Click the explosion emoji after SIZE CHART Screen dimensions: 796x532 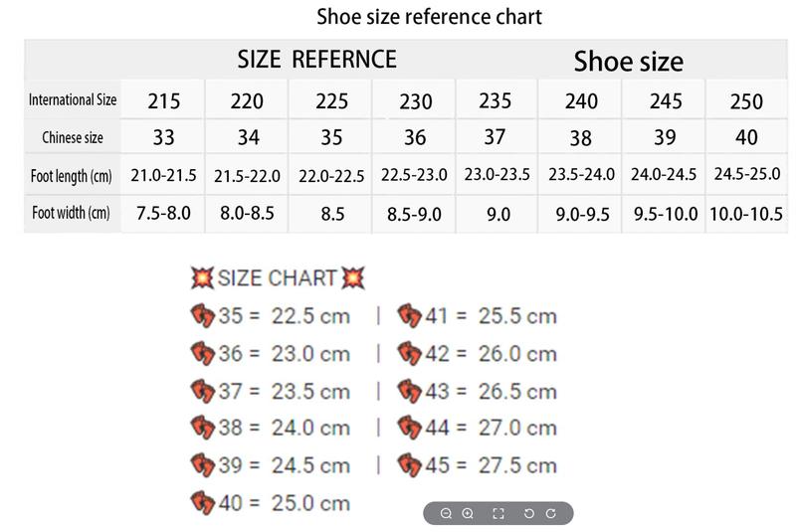(353, 277)
